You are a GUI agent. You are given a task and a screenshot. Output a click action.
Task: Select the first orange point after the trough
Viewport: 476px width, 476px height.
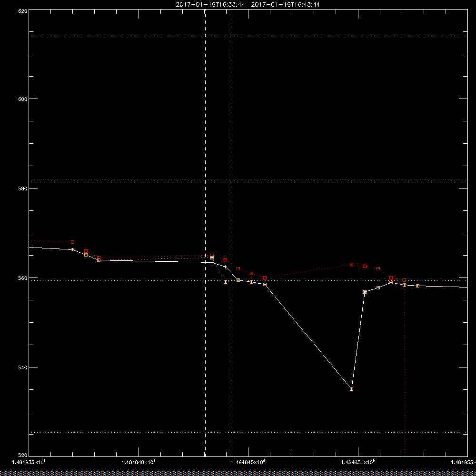[x=365, y=292]
